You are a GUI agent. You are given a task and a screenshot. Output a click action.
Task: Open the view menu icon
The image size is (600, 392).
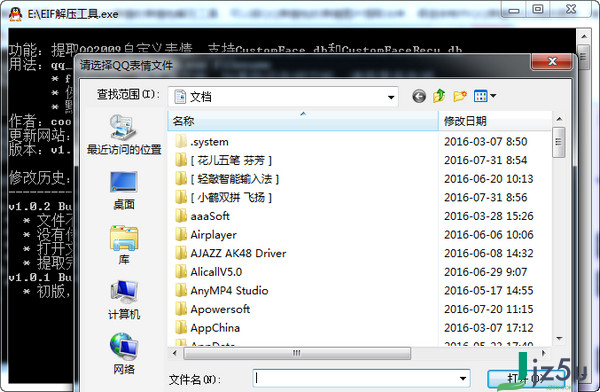pyautogui.click(x=480, y=96)
